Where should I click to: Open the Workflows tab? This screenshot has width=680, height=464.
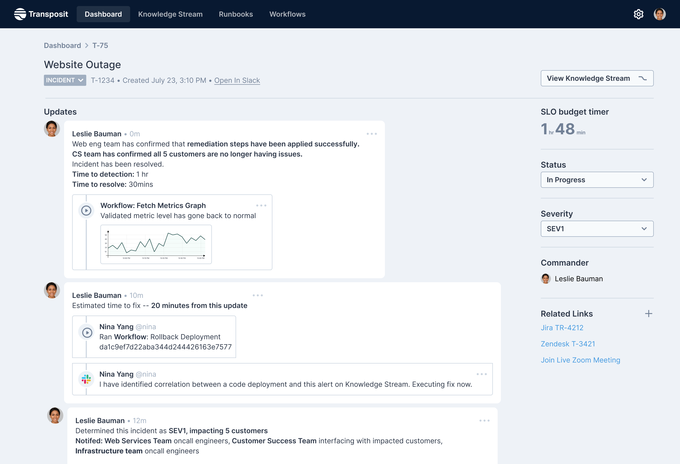(x=287, y=14)
